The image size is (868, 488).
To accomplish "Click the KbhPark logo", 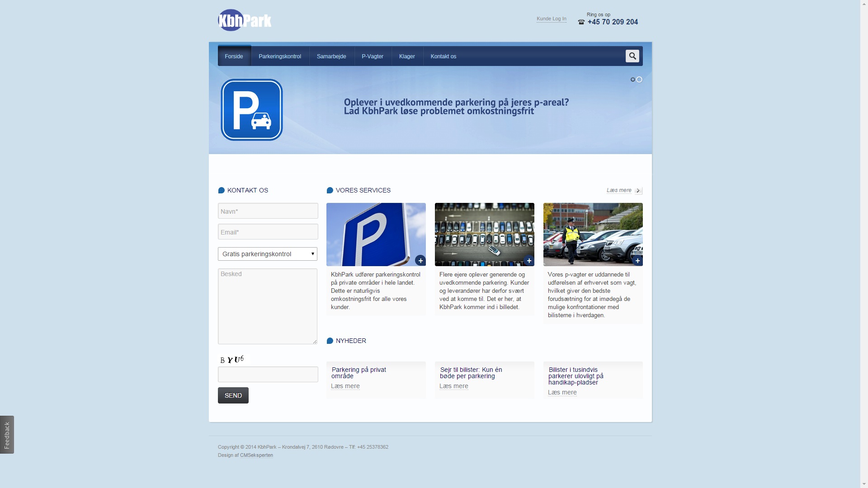I will pos(245,20).
